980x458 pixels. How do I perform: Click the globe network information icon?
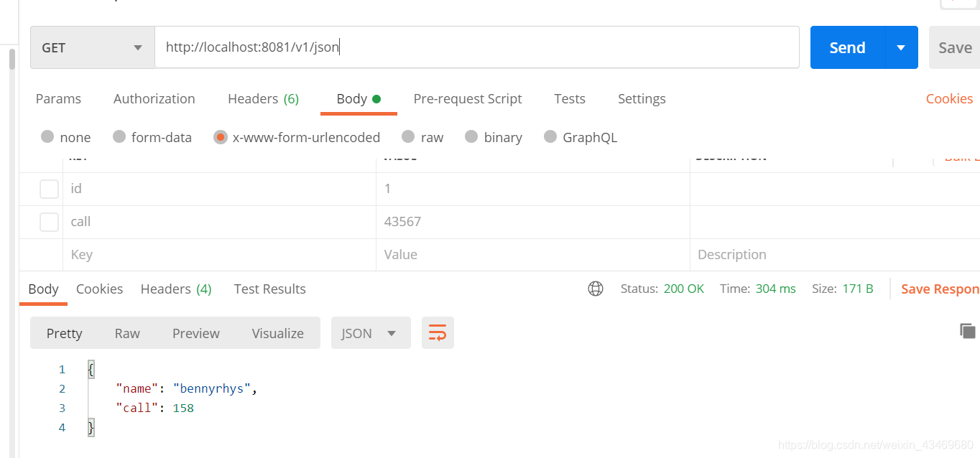point(595,289)
